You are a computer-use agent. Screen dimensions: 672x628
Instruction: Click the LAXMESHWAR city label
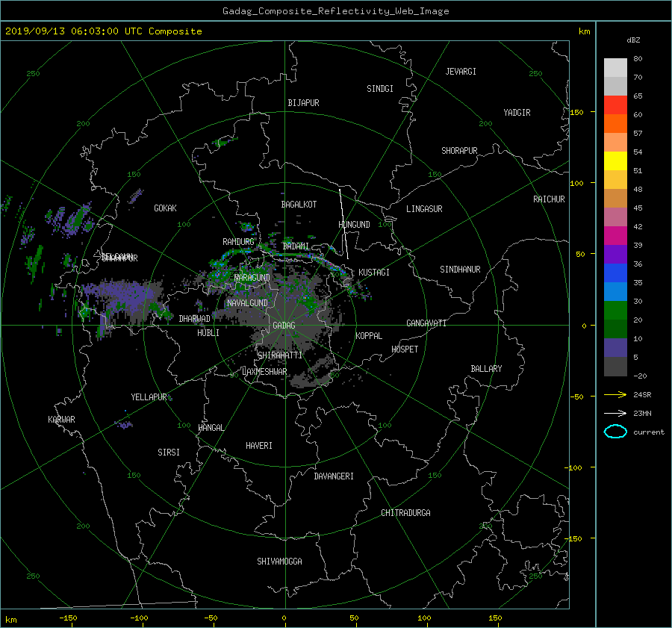click(264, 372)
